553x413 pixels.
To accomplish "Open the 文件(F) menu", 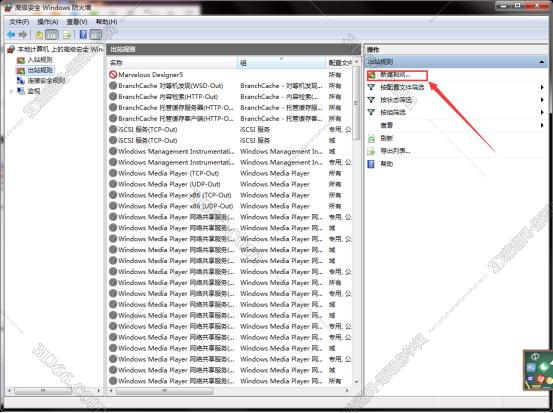I will (19, 22).
